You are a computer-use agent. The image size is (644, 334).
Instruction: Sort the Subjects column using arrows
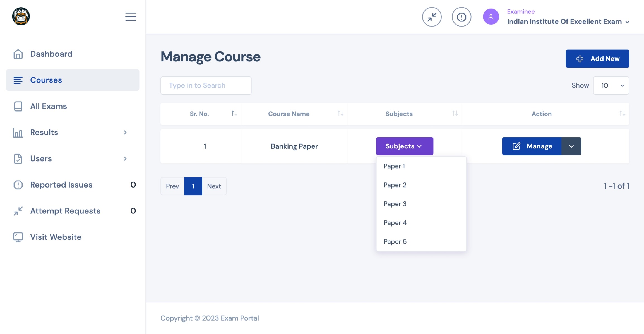[x=455, y=113]
